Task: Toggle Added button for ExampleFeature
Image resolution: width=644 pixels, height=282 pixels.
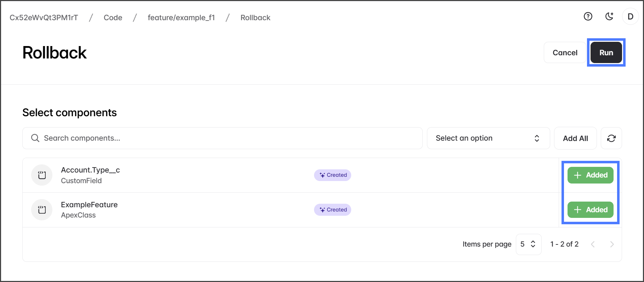Action: [590, 210]
